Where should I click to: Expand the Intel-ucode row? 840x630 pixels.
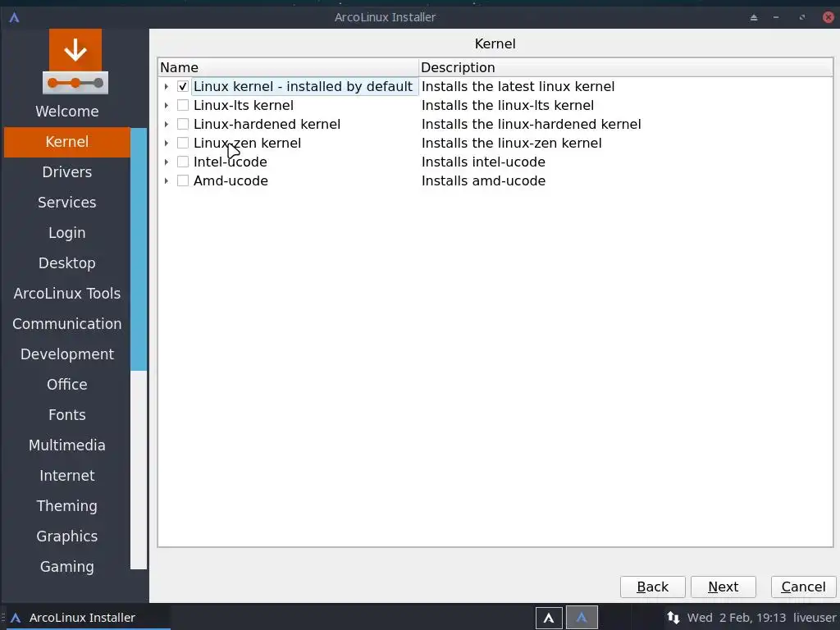pos(166,162)
